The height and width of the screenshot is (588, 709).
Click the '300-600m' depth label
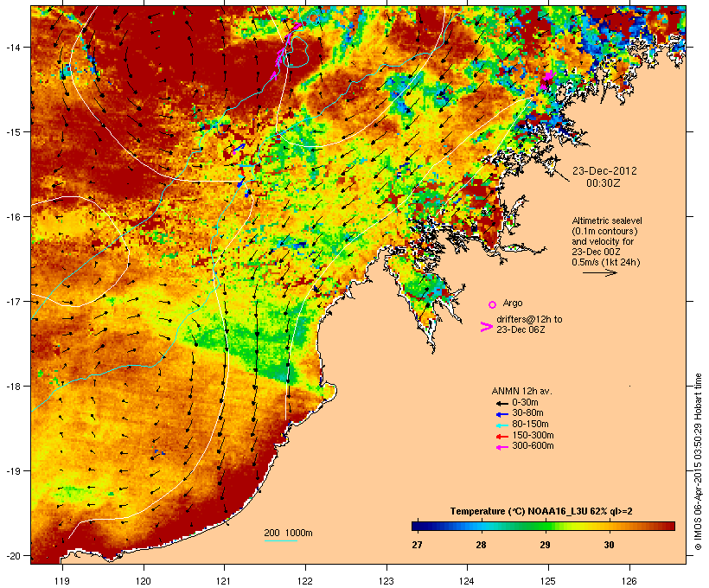(x=533, y=446)
